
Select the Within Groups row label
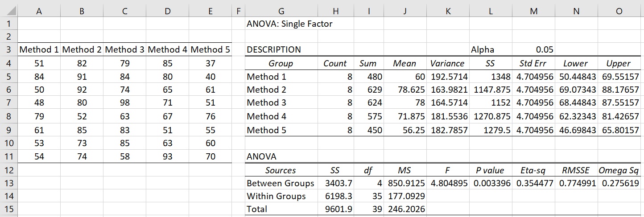276,196
